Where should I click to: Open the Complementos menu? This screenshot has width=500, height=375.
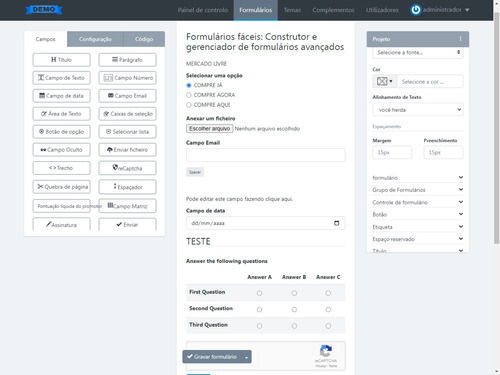[333, 10]
